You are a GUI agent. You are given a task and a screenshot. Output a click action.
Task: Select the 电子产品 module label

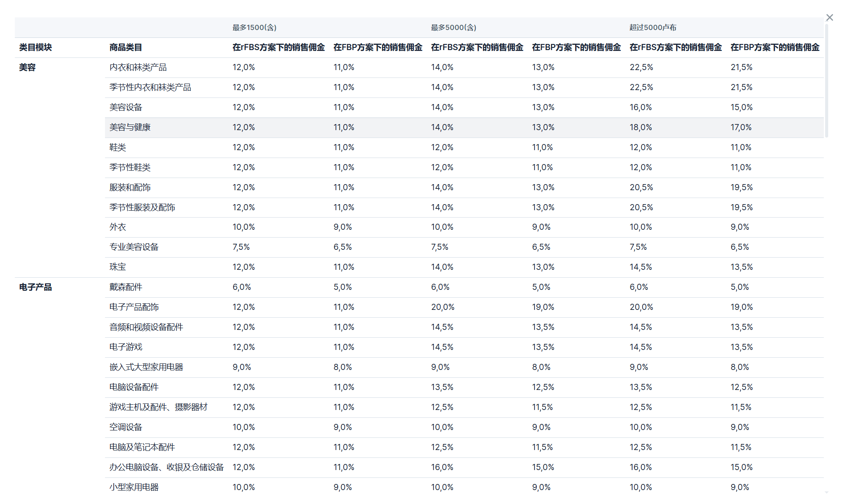(35, 287)
